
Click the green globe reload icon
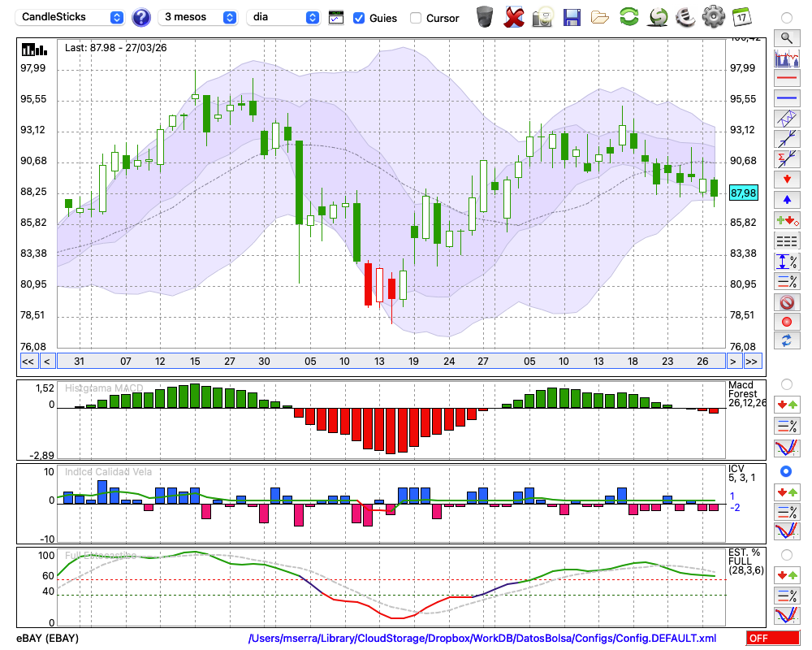pyautogui.click(x=658, y=16)
